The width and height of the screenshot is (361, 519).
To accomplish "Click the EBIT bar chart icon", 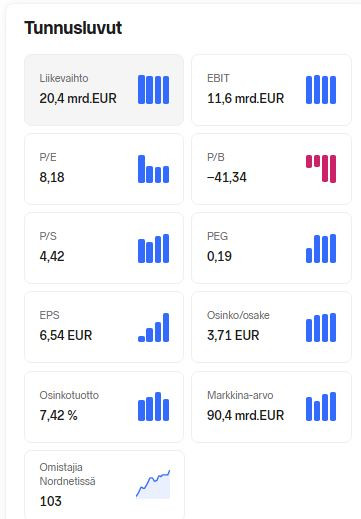I will [321, 90].
